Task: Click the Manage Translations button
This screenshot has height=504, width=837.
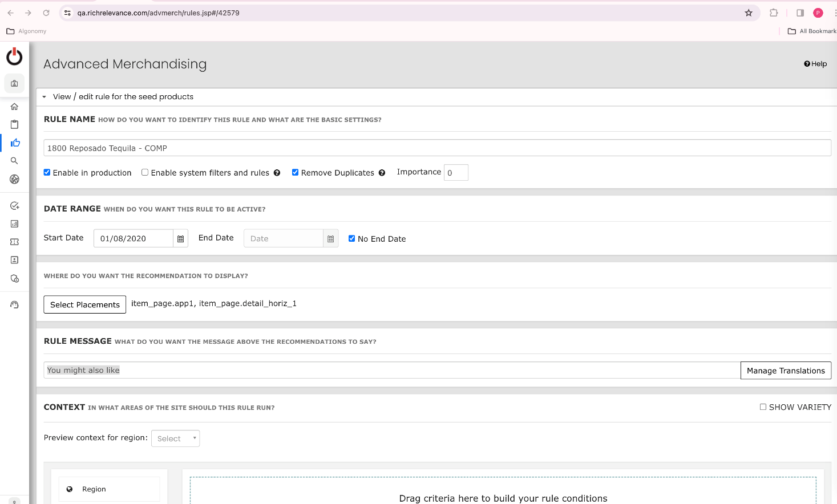Action: (785, 371)
